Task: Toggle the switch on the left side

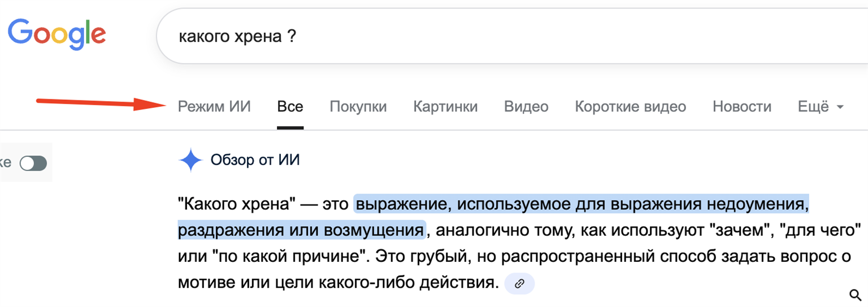Action: (33, 164)
